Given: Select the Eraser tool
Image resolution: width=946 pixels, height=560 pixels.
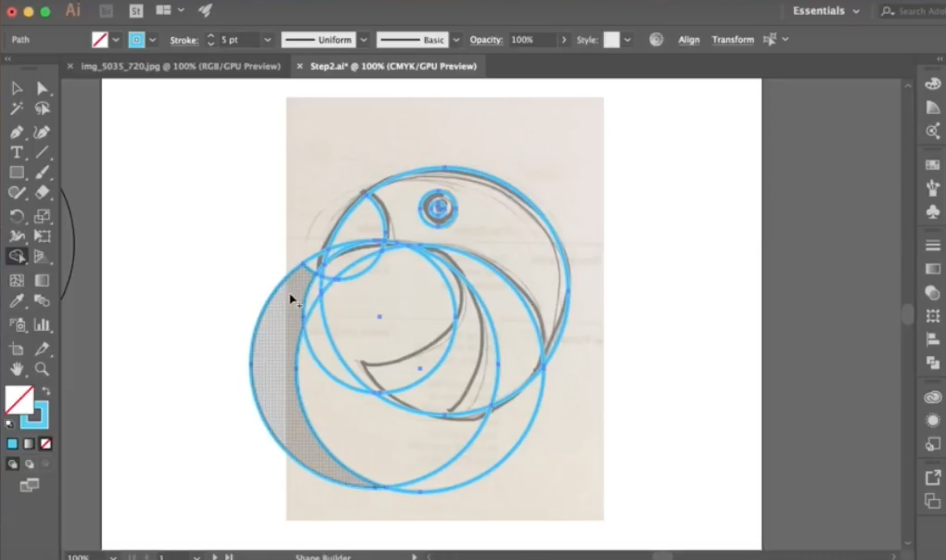Looking at the screenshot, I should tap(42, 192).
